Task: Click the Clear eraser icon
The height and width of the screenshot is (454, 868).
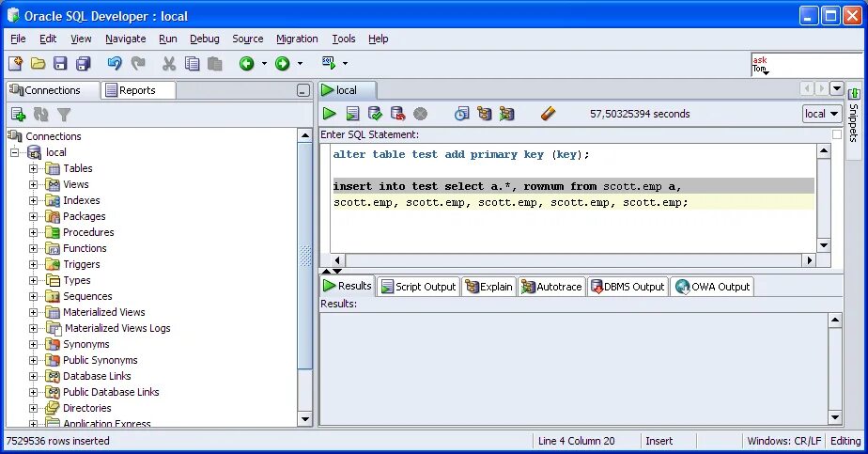Action: [548, 114]
